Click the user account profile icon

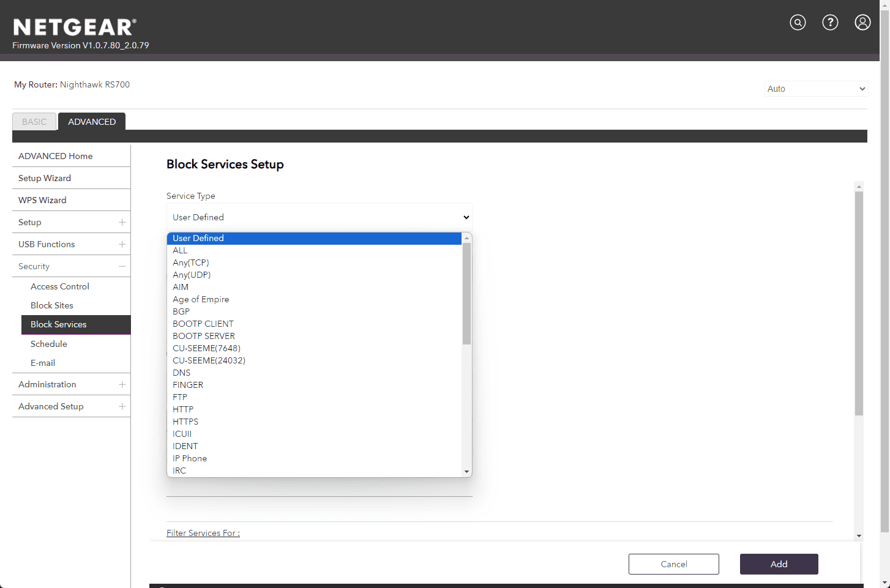tap(862, 23)
